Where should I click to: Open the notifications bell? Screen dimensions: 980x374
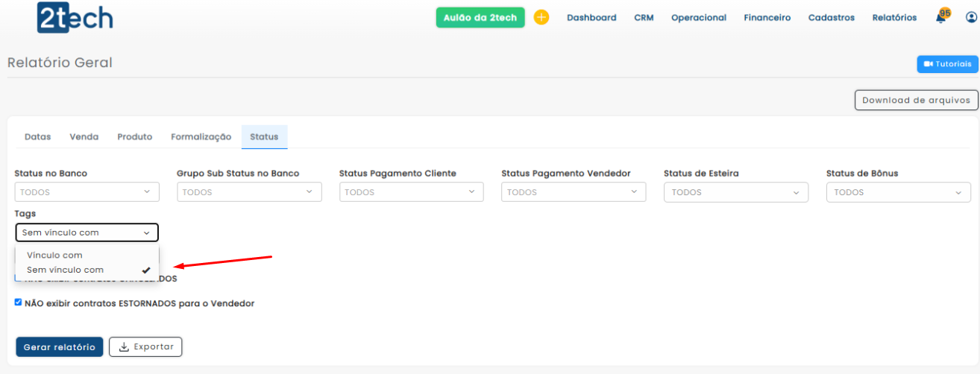click(940, 18)
